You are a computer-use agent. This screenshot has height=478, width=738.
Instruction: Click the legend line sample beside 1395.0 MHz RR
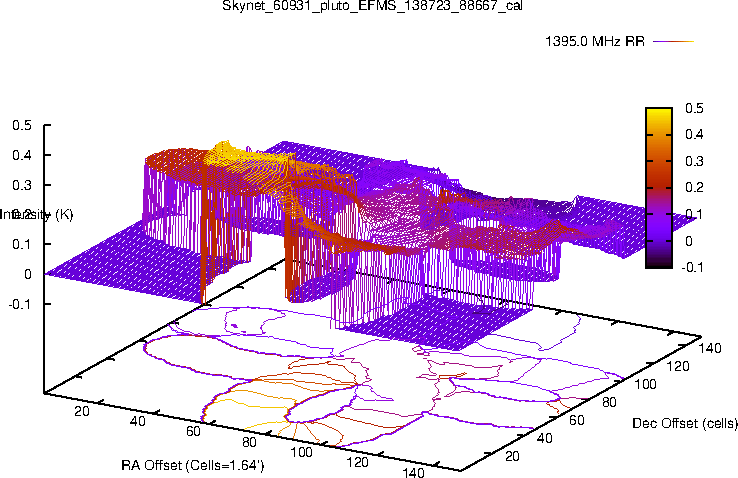(x=674, y=41)
